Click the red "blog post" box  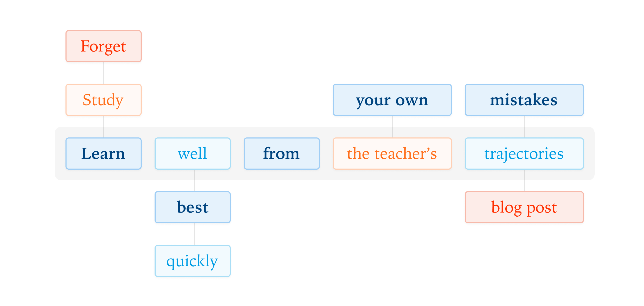(x=524, y=207)
